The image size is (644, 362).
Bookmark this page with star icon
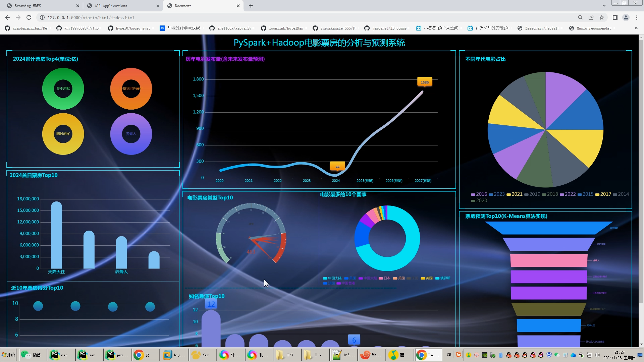pyautogui.click(x=602, y=17)
